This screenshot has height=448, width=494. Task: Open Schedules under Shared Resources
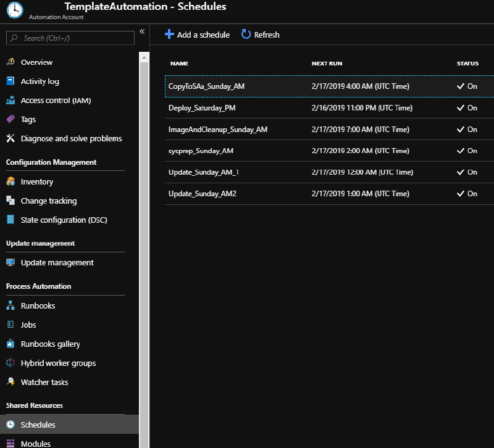click(x=37, y=424)
